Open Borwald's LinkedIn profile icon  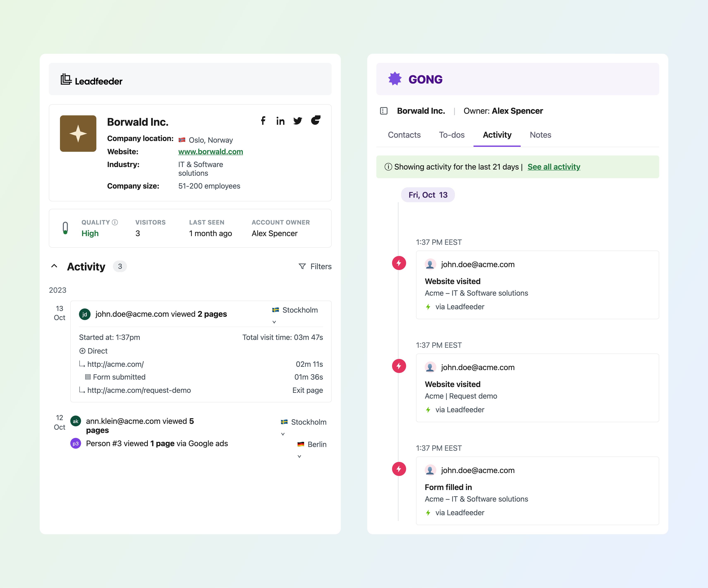(x=280, y=121)
